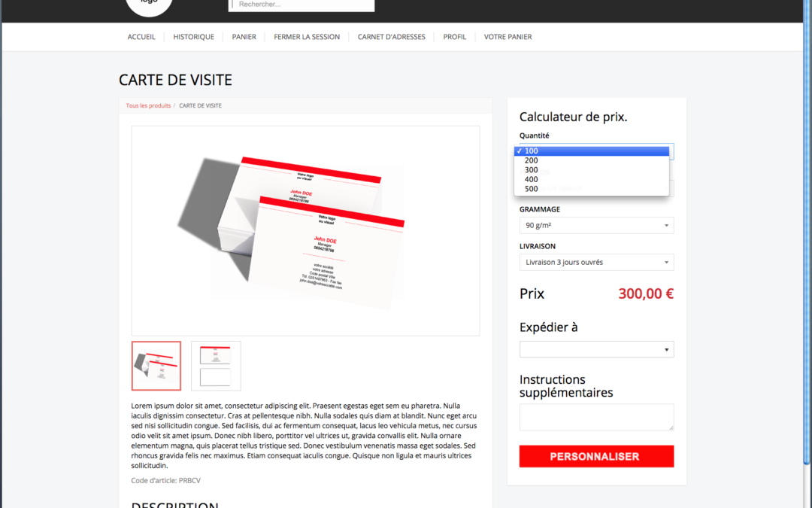The width and height of the screenshot is (812, 508).
Task: Click Fermer la session in navigation
Action: [307, 37]
